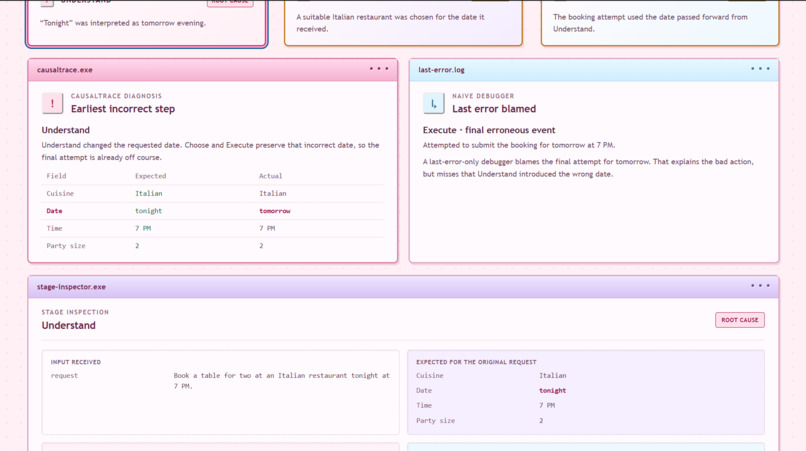The image size is (806, 451).
Task: Click the 'Naive Debugger' label
Action: click(x=483, y=96)
